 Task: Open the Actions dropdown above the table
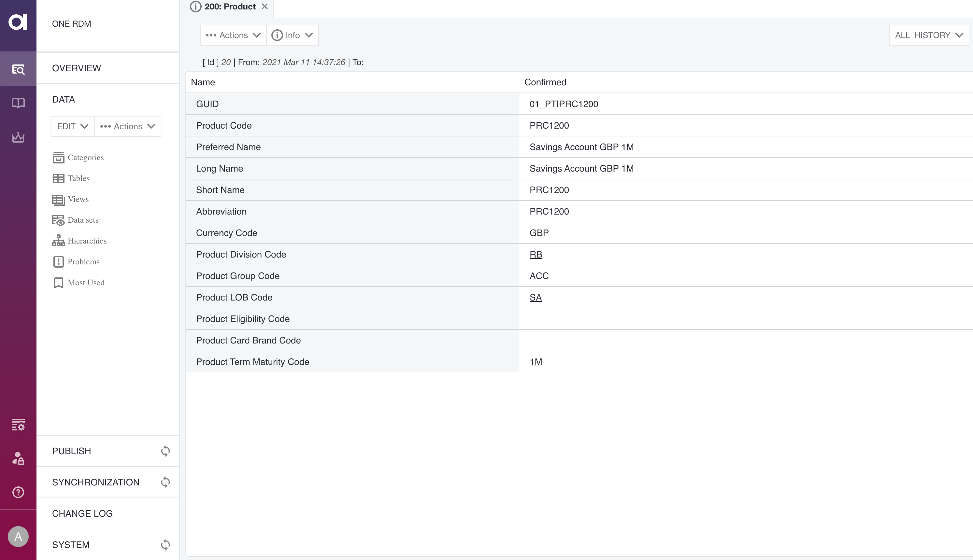(x=232, y=35)
